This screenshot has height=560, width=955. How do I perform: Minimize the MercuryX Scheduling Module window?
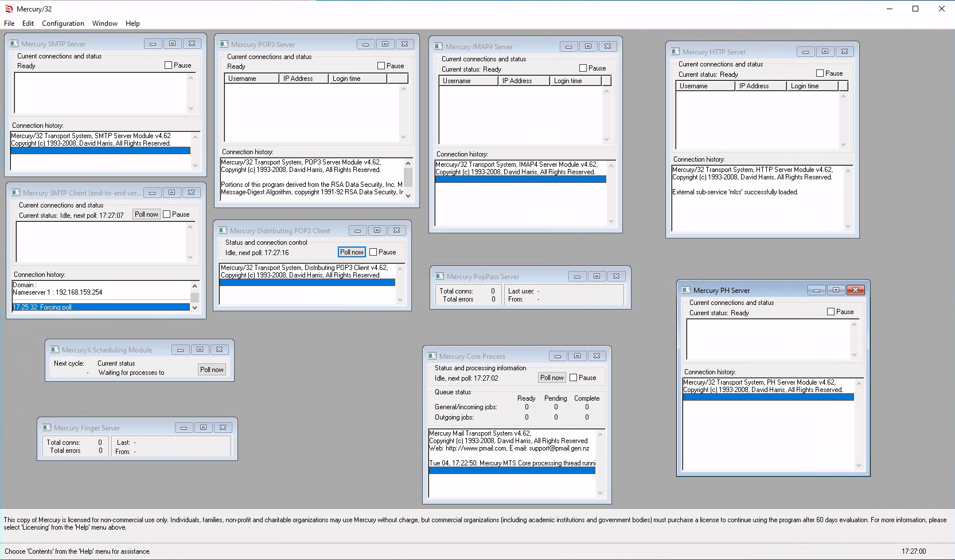coord(180,350)
